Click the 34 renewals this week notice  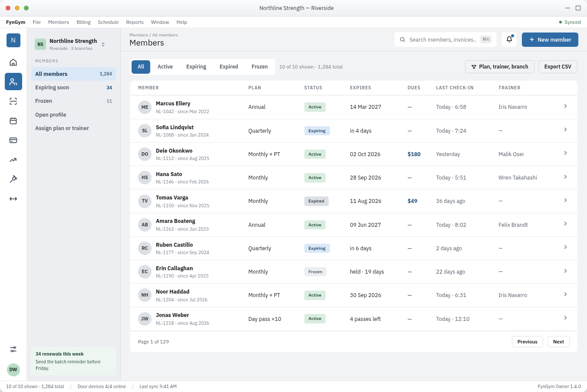[73, 361]
